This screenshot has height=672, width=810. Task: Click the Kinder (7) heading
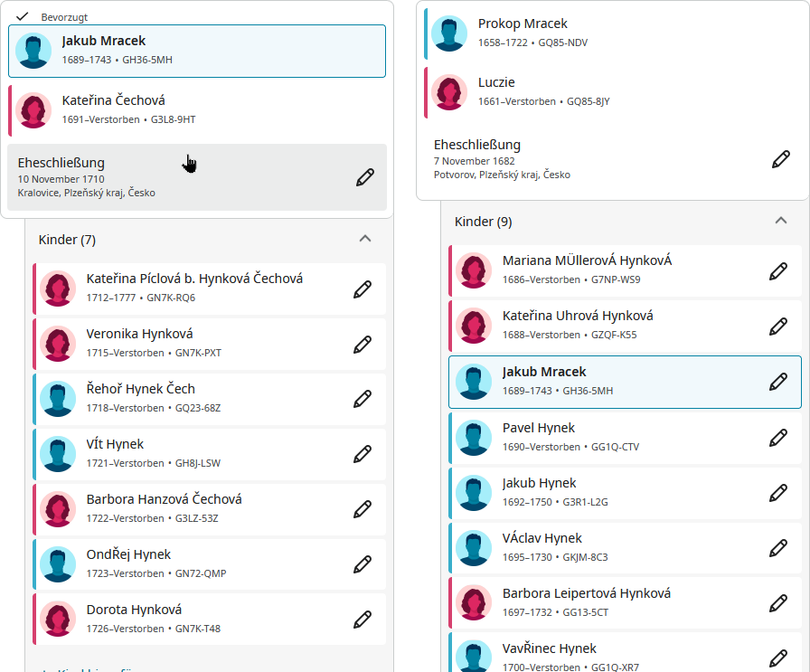[x=67, y=240]
